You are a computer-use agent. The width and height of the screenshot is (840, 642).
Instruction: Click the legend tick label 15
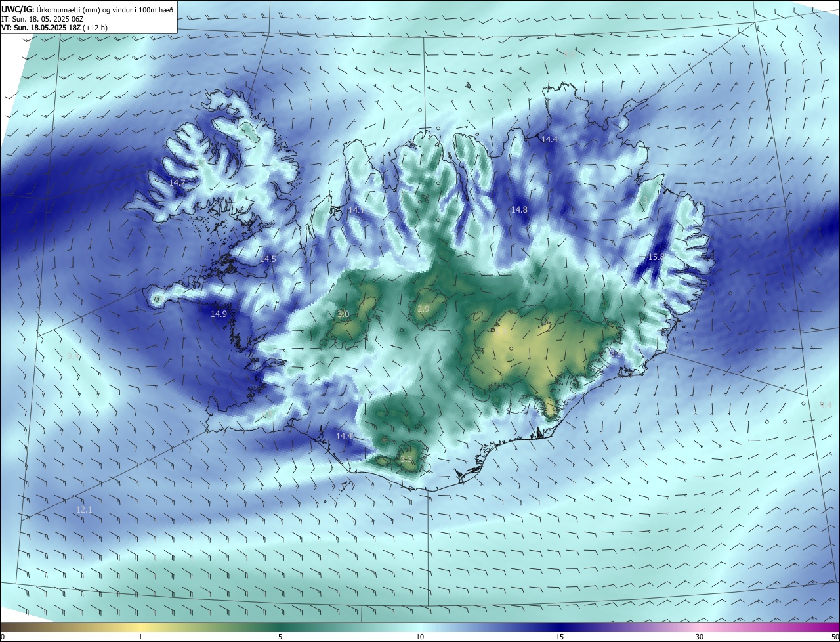[560, 637]
